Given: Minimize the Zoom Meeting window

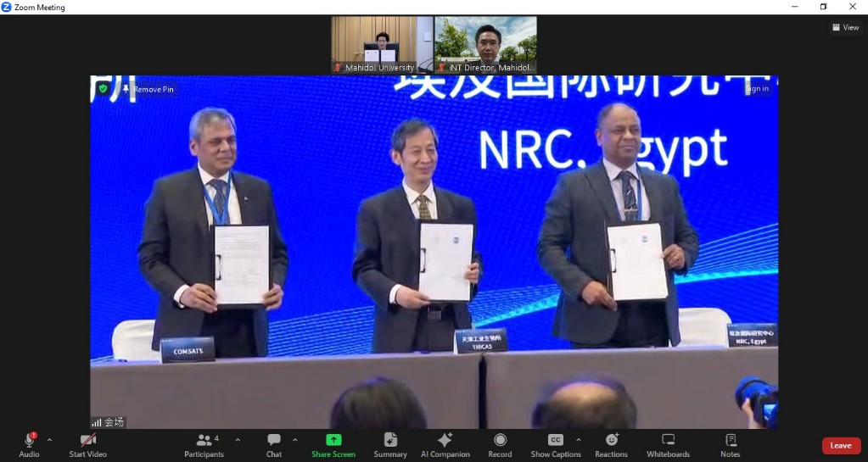Looking at the screenshot, I should pyautogui.click(x=794, y=7).
